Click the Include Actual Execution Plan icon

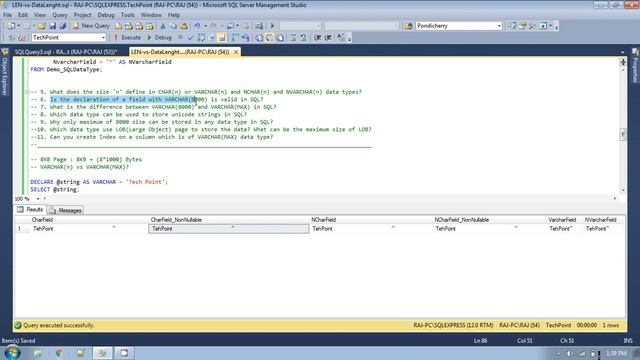click(x=235, y=38)
